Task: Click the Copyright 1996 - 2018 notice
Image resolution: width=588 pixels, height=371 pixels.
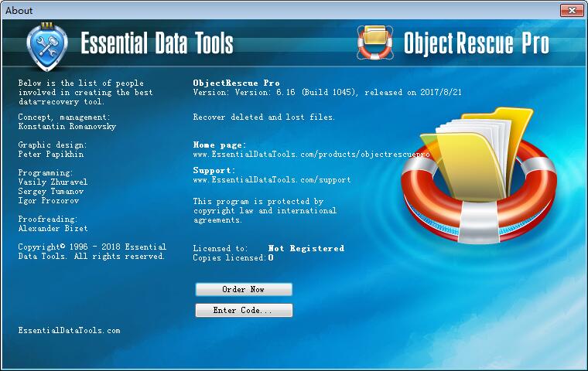Action: [92, 251]
